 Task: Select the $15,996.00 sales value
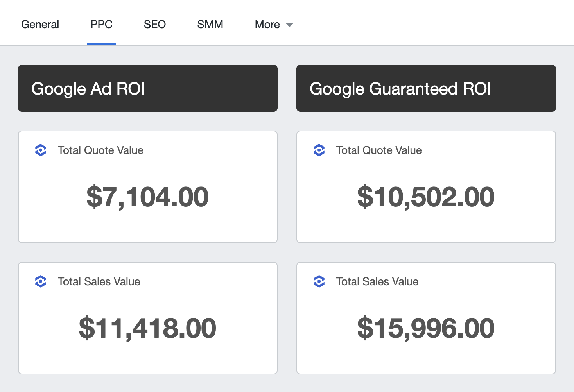click(x=426, y=328)
